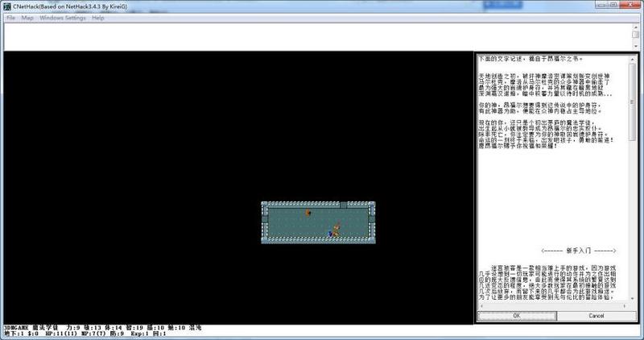
Task: Open the File menu
Action: [10, 18]
